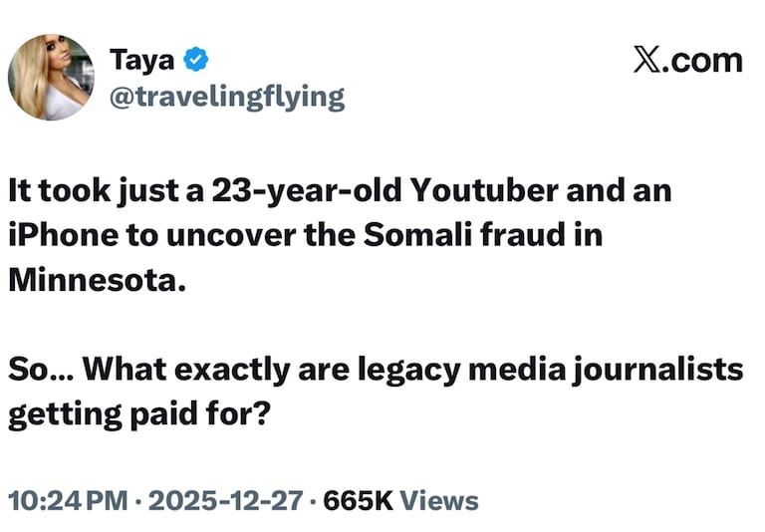Click the phrase "legacy media journalists"
The width and height of the screenshot is (765, 532).
pos(557,369)
